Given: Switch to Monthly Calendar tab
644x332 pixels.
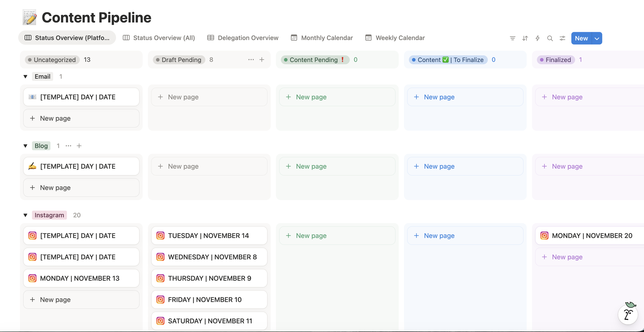Looking at the screenshot, I should click(322, 38).
